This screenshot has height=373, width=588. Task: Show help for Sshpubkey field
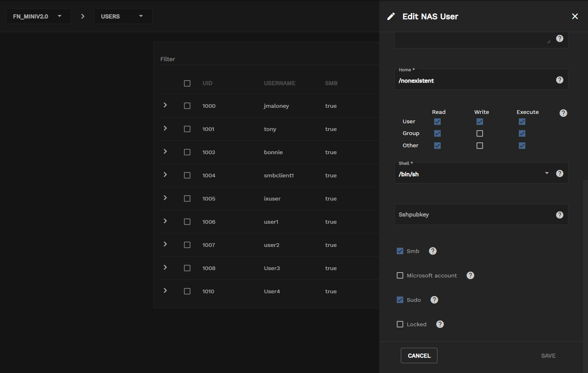(560, 215)
